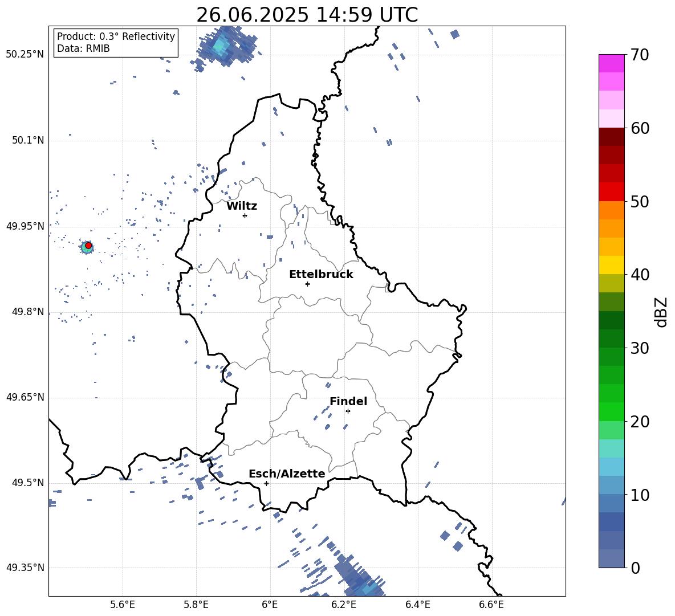Click the 6.2°E longitude label
The image size is (675, 616).
pos(344,605)
